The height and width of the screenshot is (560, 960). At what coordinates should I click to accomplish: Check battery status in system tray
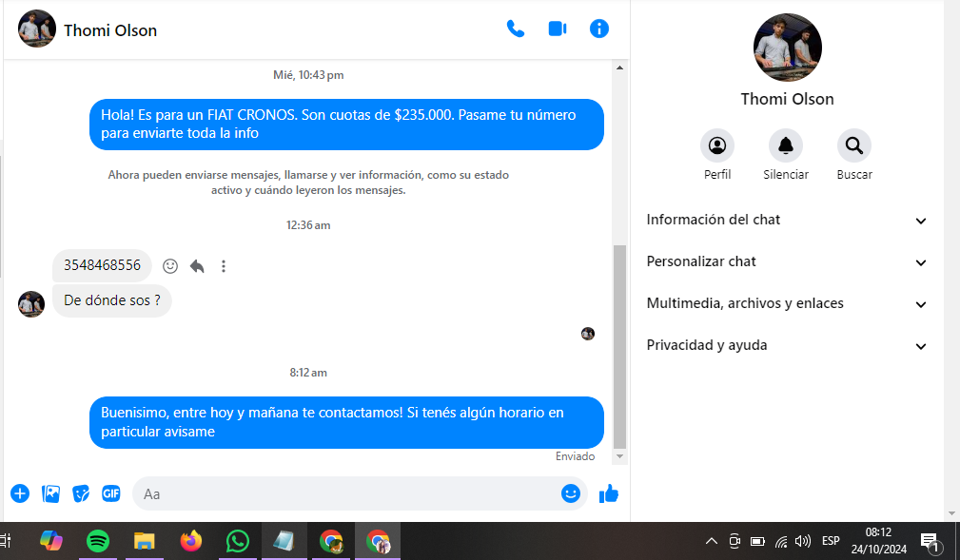[758, 541]
